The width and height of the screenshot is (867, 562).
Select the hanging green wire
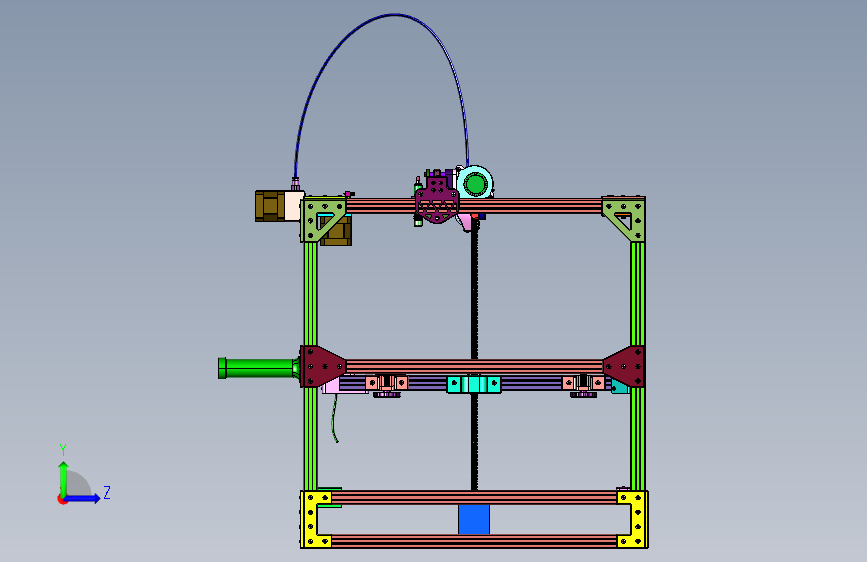(334, 418)
